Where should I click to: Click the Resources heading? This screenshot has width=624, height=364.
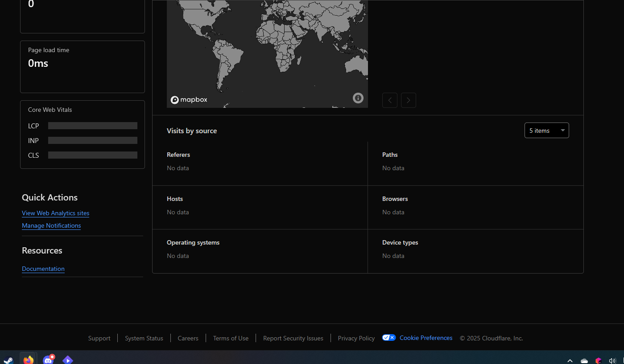42,250
